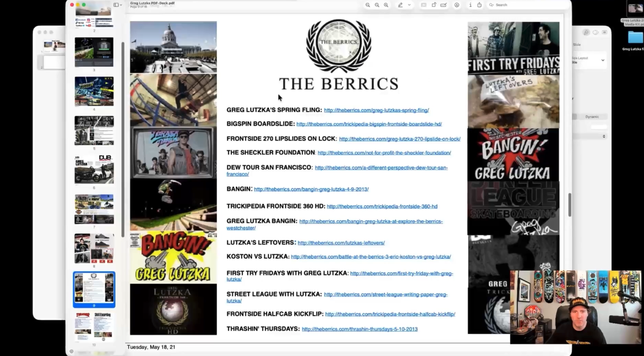
Task: Click the rectangular selection tool icon
Action: (424, 5)
